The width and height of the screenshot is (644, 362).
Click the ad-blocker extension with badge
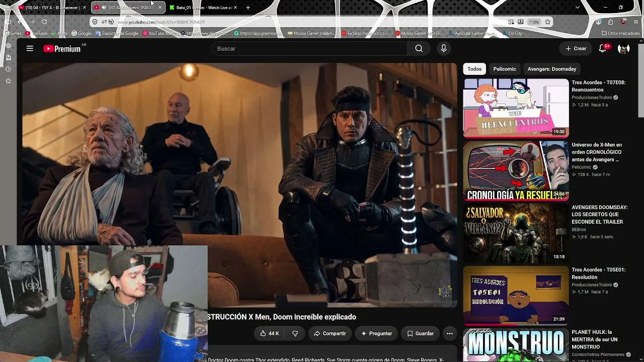[x=623, y=22]
